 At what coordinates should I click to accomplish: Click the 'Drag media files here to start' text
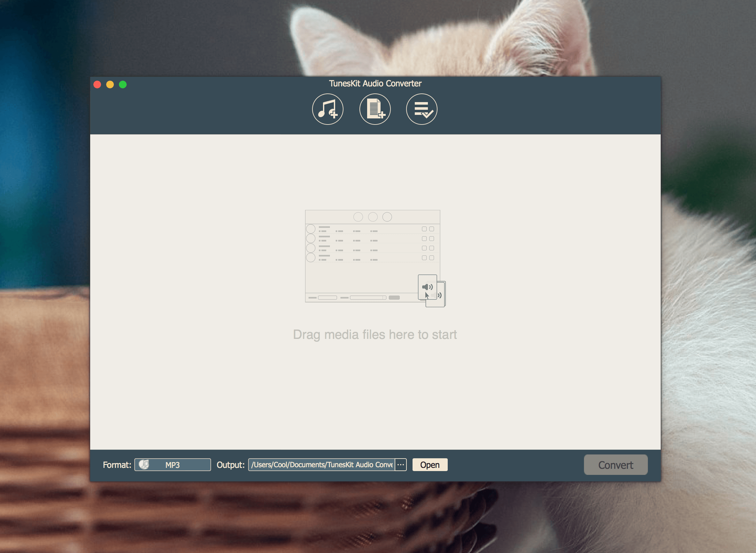click(375, 335)
